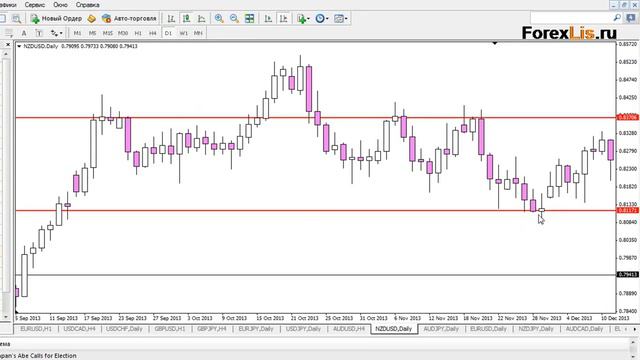Open the chat icon beside the search
The height and width of the screenshot is (360, 640).
[x=631, y=18]
